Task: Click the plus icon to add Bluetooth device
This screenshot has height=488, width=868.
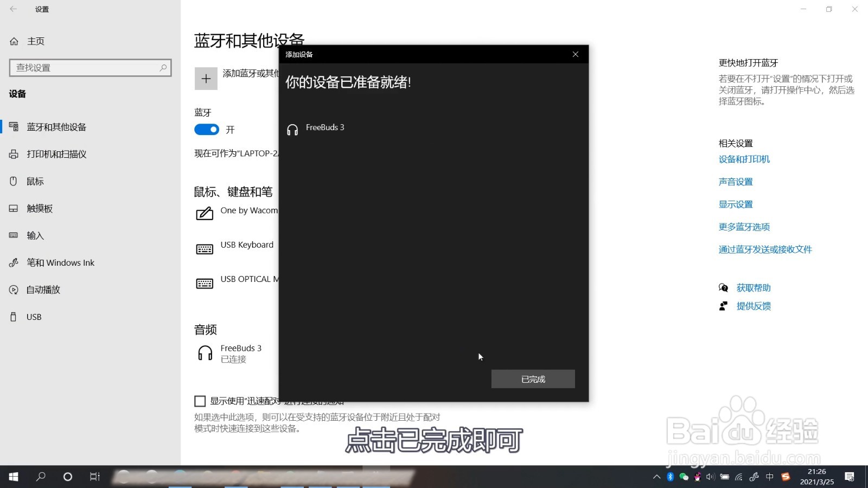Action: pyautogui.click(x=206, y=78)
